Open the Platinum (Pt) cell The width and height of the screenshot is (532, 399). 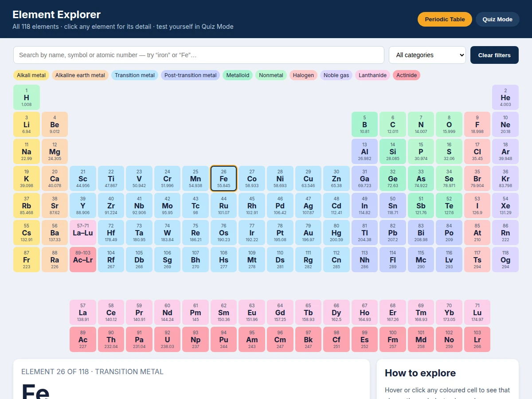click(280, 233)
